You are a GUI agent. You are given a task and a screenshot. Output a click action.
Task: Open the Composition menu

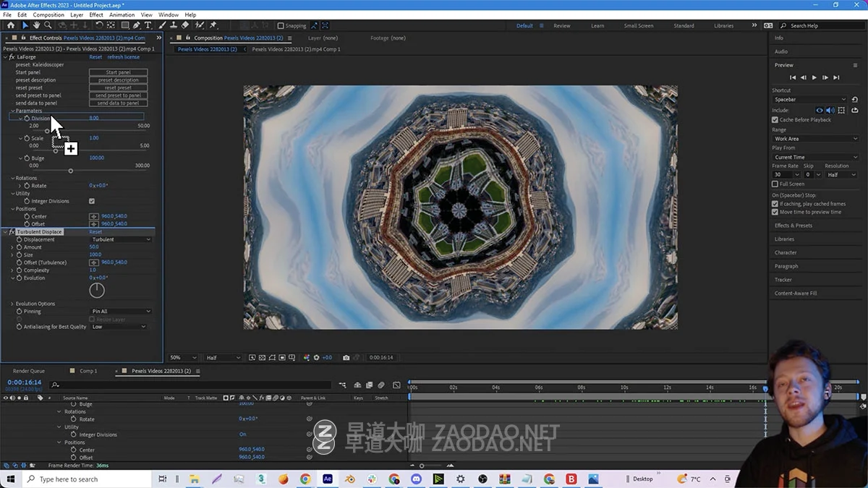[48, 14]
